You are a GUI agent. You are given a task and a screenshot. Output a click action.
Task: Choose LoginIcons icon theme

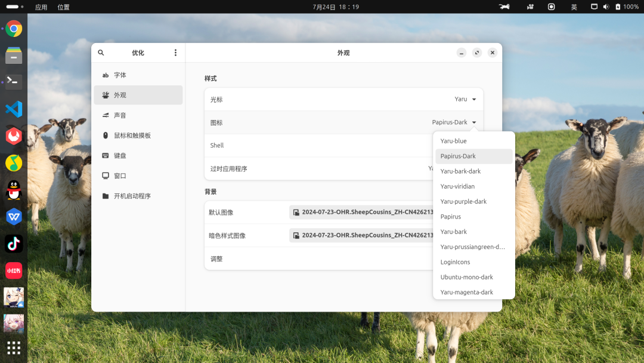point(474,262)
